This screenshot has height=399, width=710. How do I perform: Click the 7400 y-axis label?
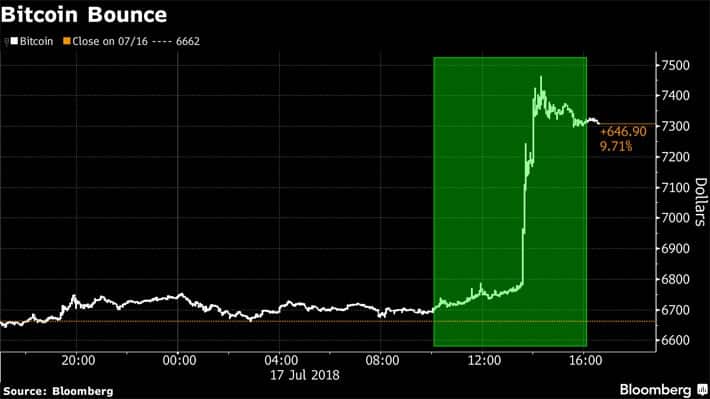pyautogui.click(x=676, y=96)
